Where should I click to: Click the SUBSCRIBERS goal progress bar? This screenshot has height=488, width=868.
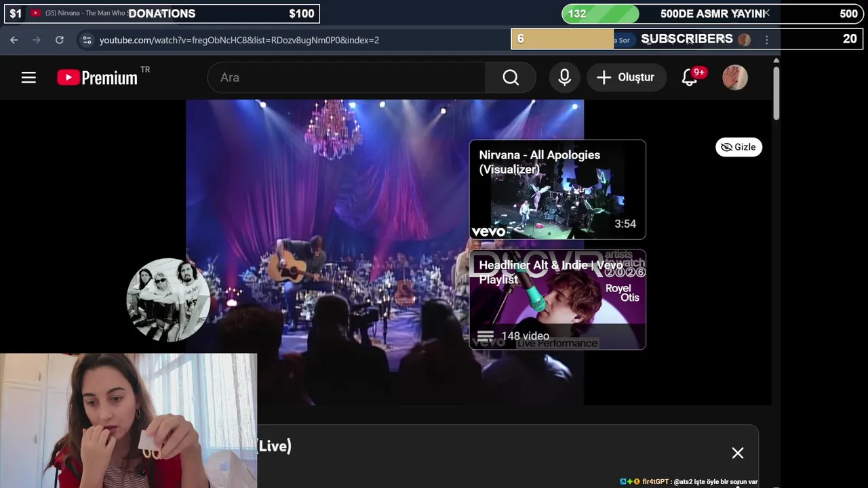click(687, 39)
